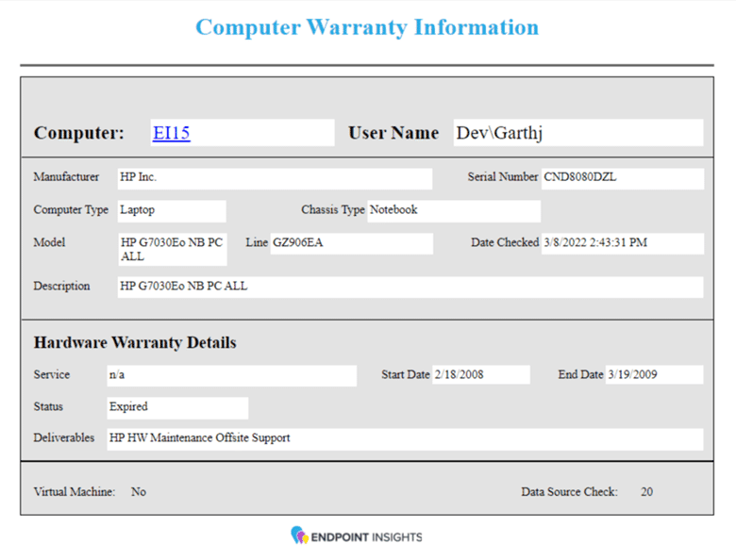
Task: Select the Manufacturer value HP Inc.
Action: coord(274,177)
